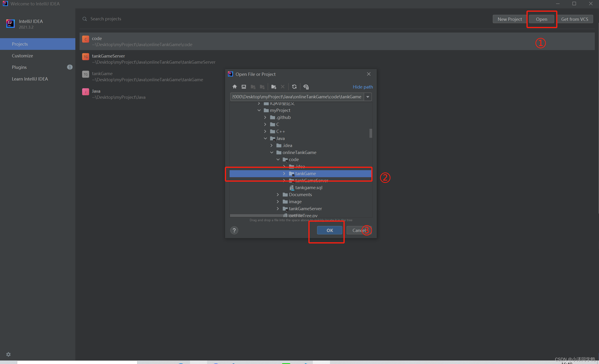Click the dialog path input field
The height and width of the screenshot is (364, 599).
(296, 97)
